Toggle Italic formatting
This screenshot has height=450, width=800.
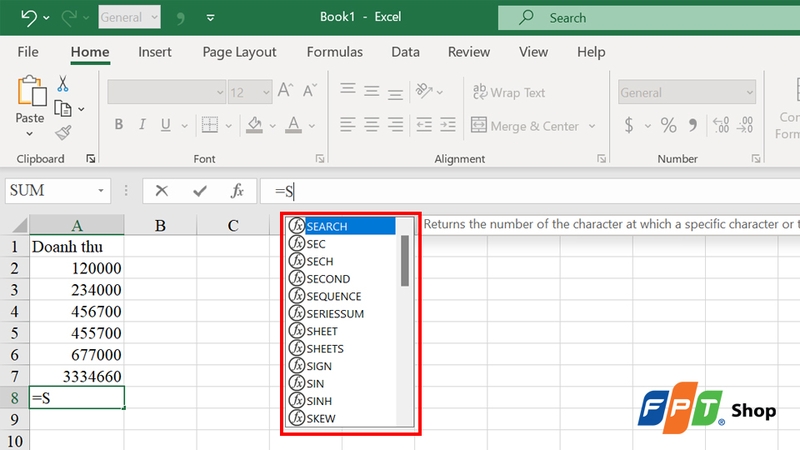tap(142, 124)
